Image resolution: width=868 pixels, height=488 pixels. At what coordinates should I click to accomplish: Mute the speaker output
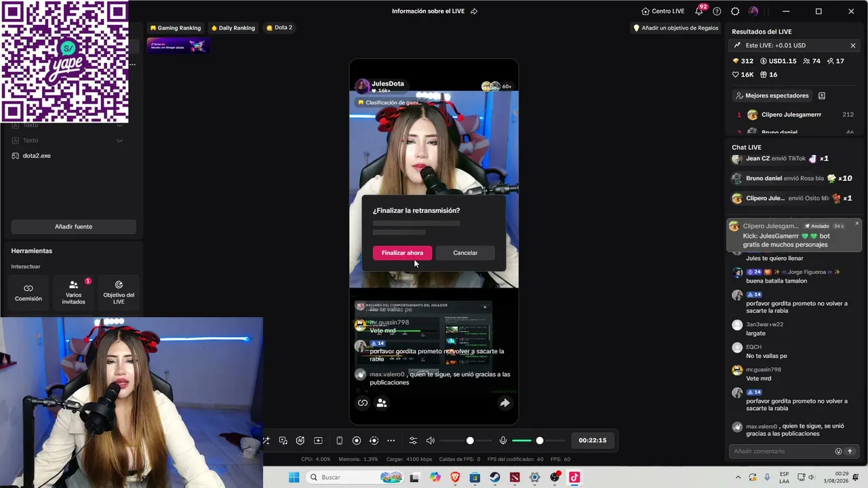pos(430,441)
